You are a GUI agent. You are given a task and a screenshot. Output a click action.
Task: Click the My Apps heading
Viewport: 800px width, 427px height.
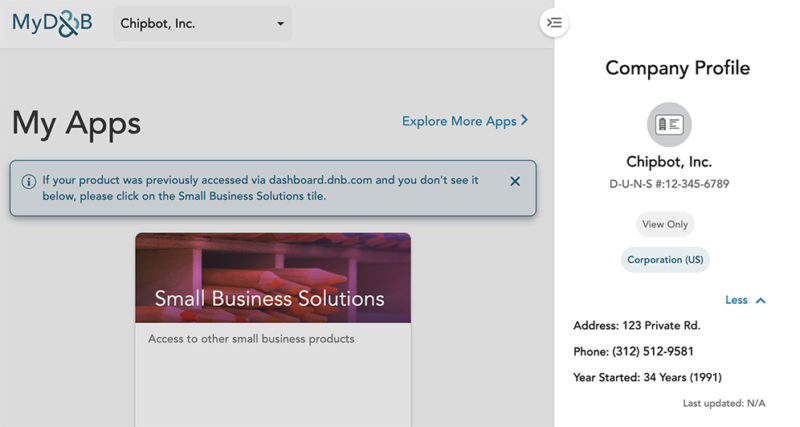[x=76, y=123]
